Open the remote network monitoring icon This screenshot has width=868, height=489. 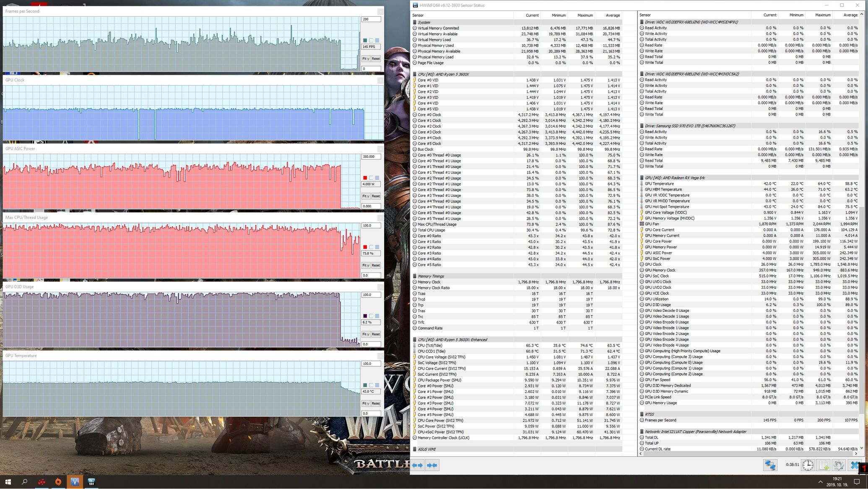[x=770, y=465]
